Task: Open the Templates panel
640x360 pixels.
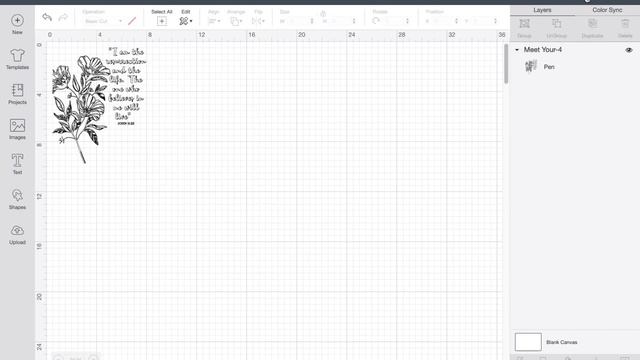Action: (17, 59)
